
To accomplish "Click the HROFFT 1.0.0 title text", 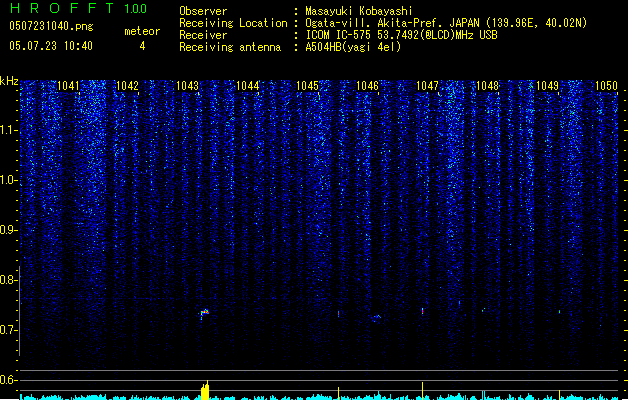I will tap(78, 8).
